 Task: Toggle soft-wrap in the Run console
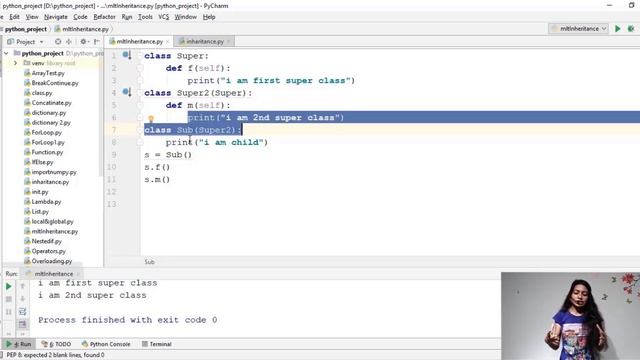click(x=22, y=312)
